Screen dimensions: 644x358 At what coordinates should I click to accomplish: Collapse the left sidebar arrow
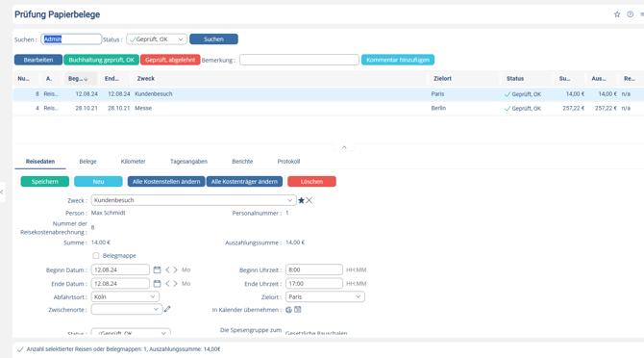click(x=2, y=192)
